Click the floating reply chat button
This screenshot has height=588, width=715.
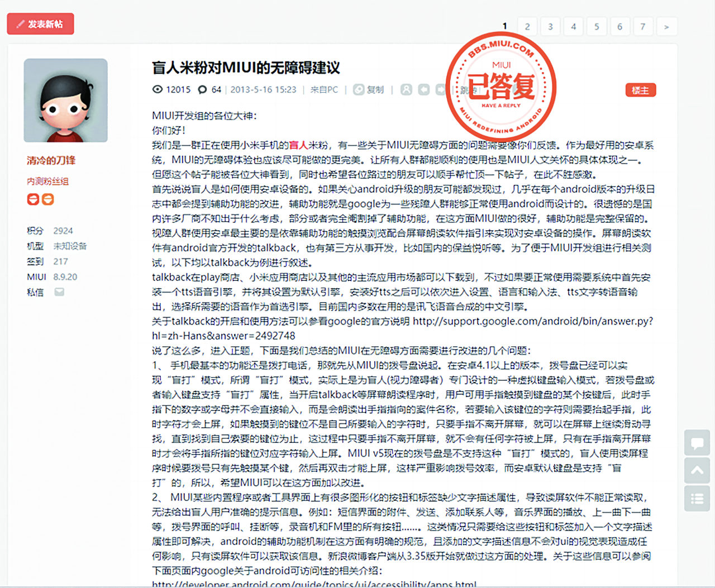(697, 443)
